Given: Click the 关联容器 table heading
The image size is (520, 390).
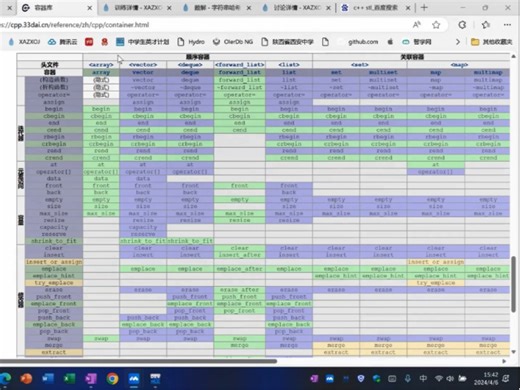Looking at the screenshot, I should pos(411,57).
